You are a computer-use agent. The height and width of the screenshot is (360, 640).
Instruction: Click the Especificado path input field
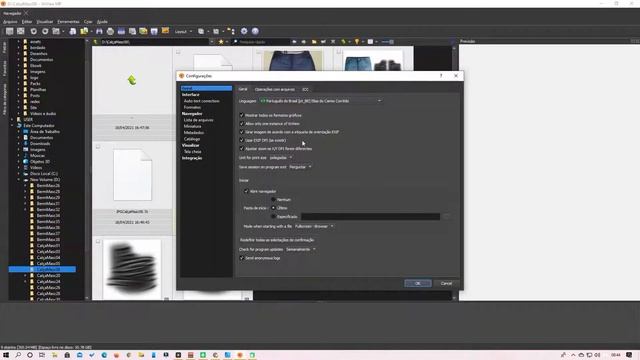370,217
